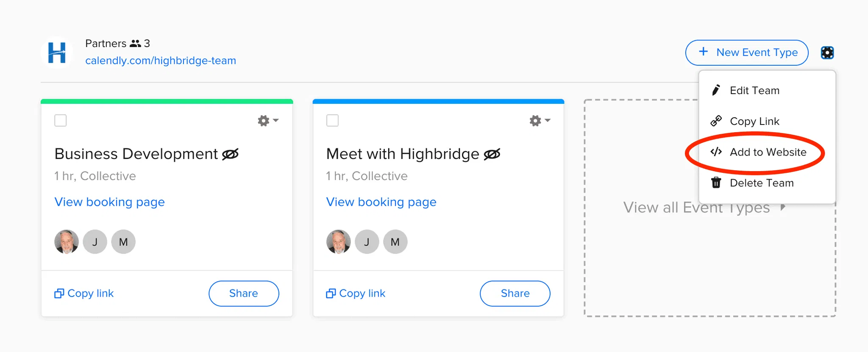868x352 pixels.
Task: Click the New Event Type button
Action: point(747,53)
